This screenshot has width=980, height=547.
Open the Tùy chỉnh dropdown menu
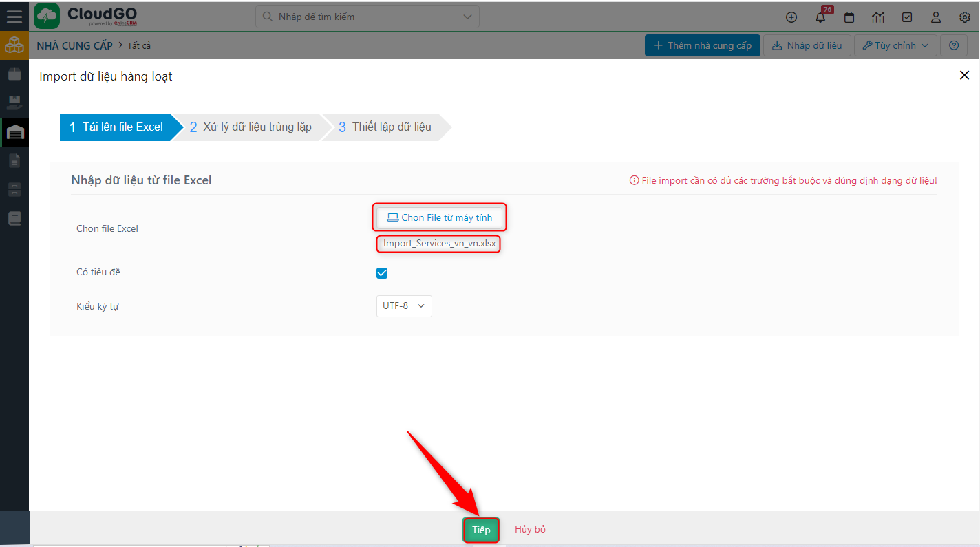point(895,45)
